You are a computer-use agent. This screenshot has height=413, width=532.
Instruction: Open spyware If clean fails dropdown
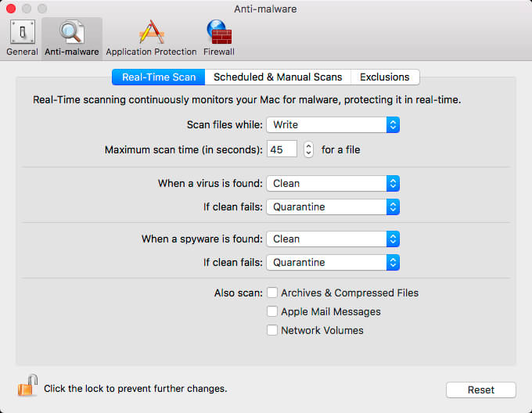(332, 262)
